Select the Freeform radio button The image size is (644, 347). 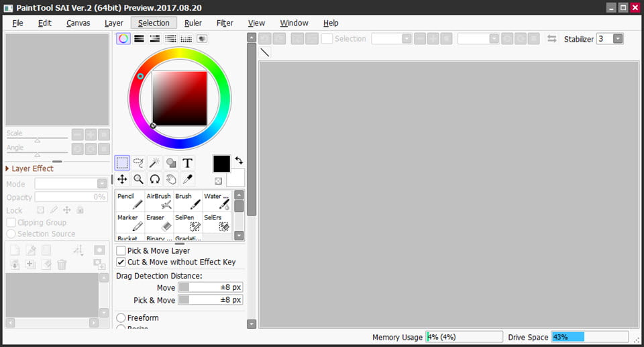point(121,318)
